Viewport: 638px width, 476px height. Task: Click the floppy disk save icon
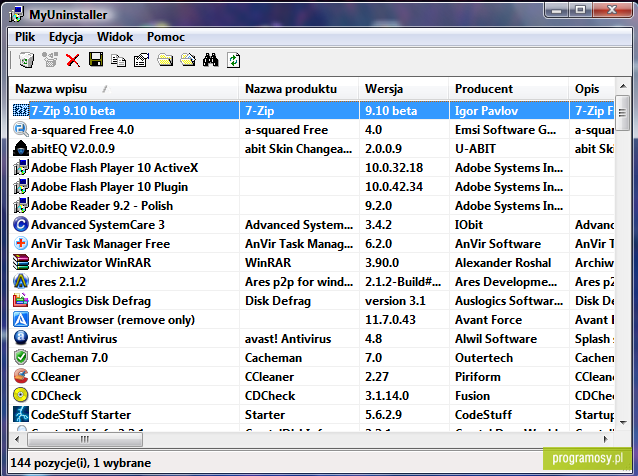(96, 60)
